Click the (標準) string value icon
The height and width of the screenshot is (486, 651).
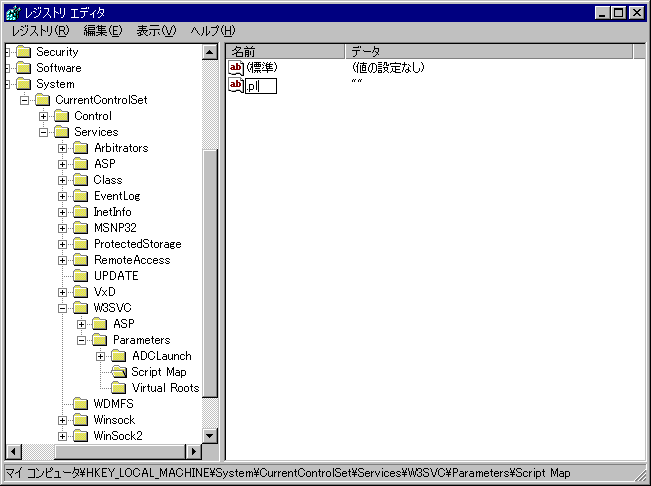[x=236, y=68]
